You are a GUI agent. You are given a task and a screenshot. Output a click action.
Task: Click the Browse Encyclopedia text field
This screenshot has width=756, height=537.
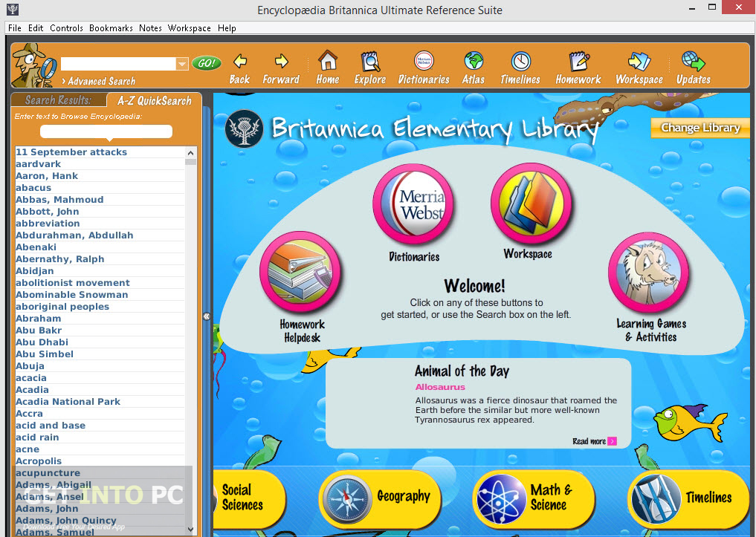[106, 131]
